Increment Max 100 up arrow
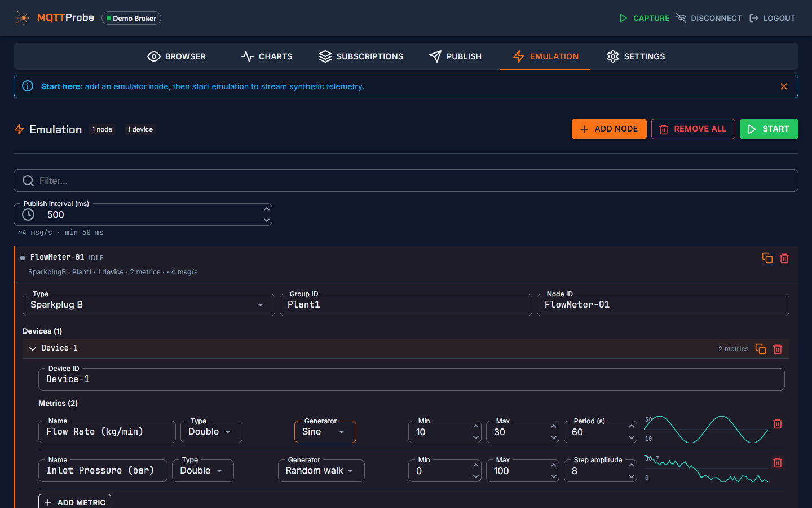Viewport: 812px width, 508px height. (554, 465)
